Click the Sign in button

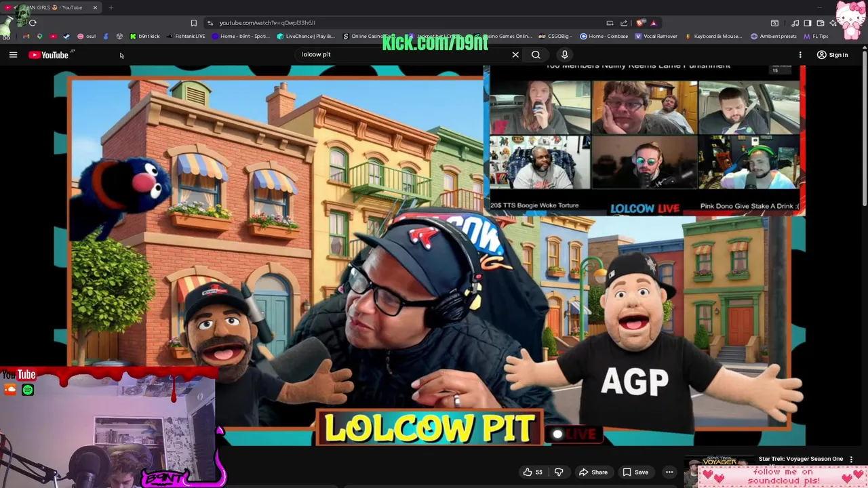833,55
